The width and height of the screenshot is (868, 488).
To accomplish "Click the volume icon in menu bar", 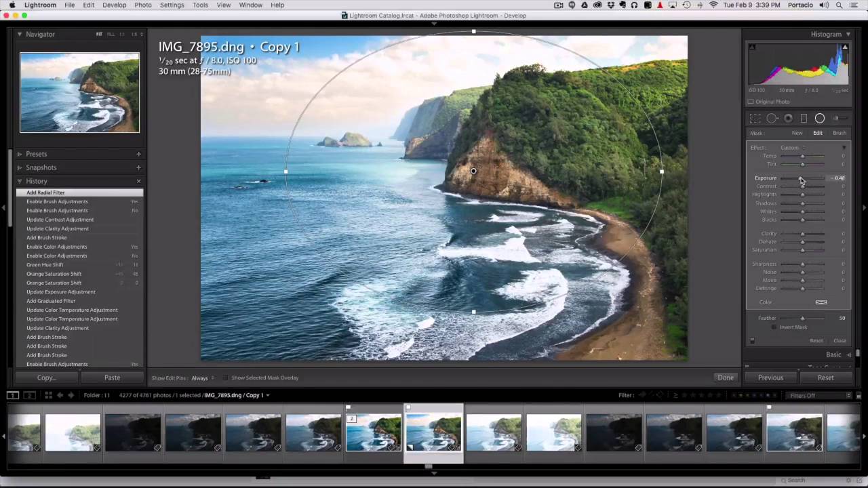I will [824, 5].
